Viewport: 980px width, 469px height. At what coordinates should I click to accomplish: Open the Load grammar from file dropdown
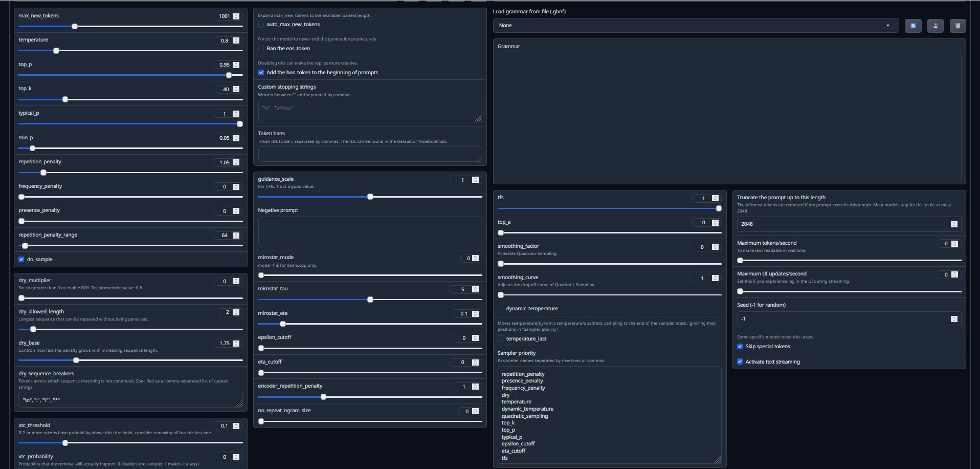point(695,26)
